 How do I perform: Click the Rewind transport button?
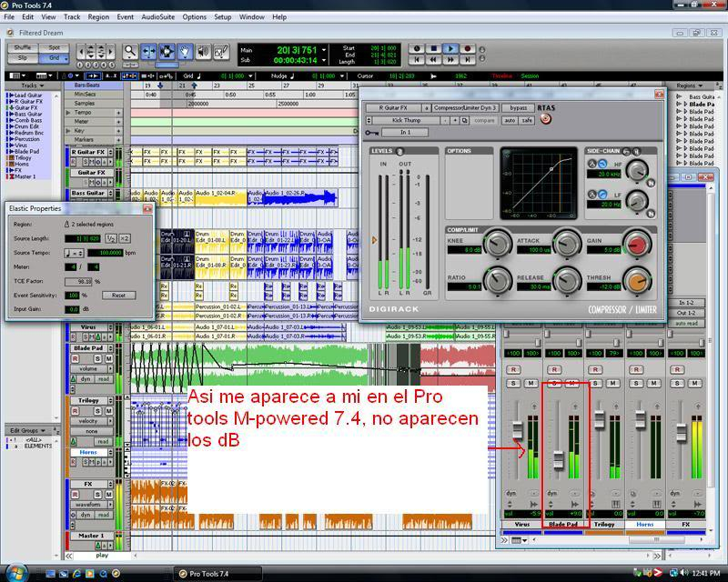[433, 59]
